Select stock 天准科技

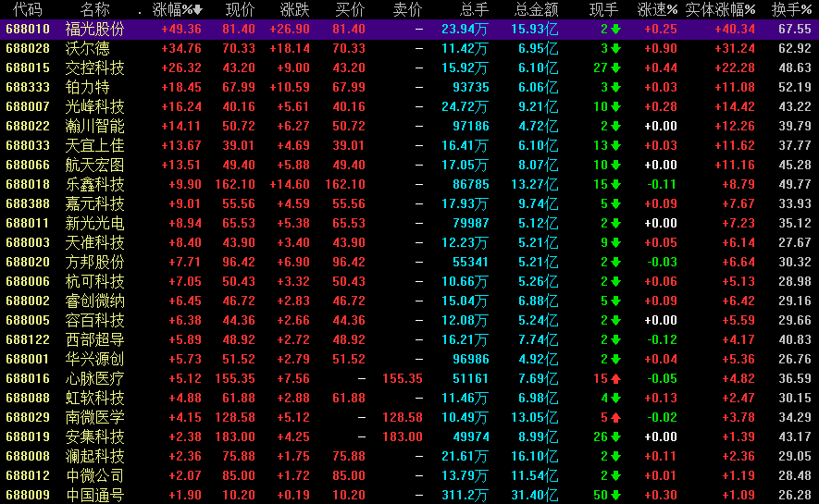click(x=95, y=242)
